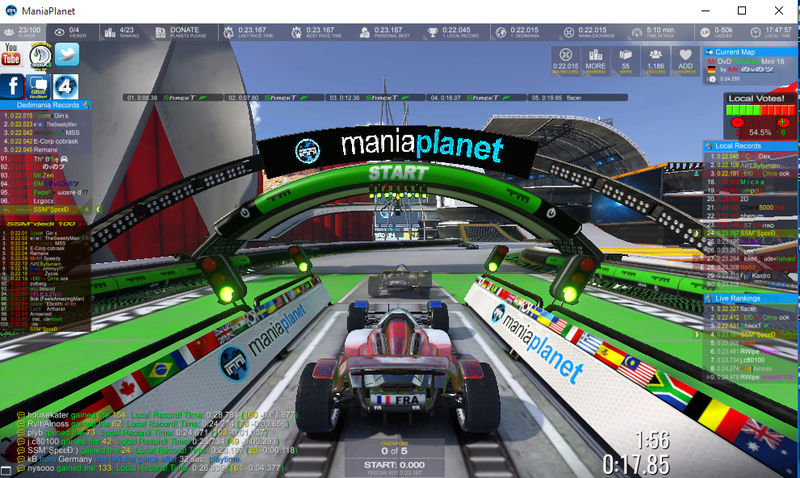The width and height of the screenshot is (800, 478).
Task: Click the ADD favorite heart tile
Action: click(686, 61)
